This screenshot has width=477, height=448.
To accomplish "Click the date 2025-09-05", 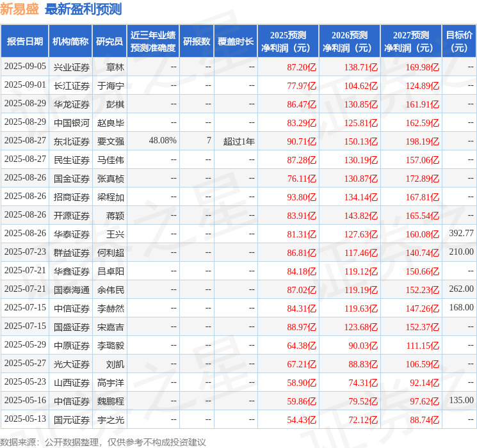I will (25, 67).
